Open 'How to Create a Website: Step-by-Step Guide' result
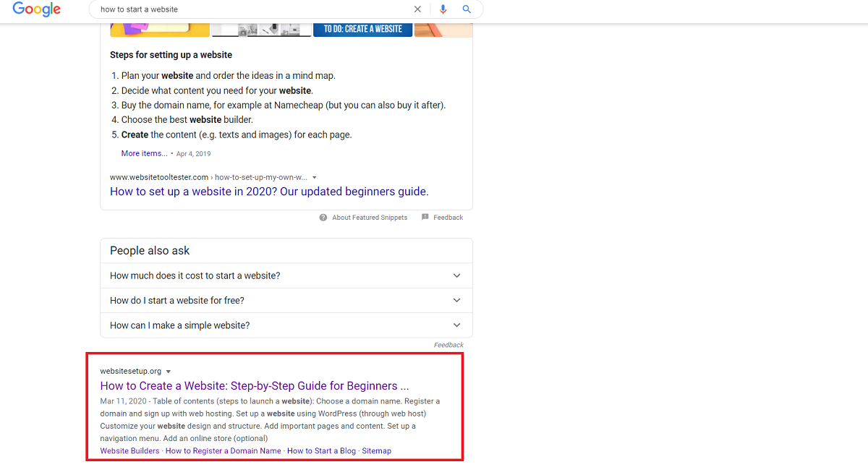868x467 pixels. pos(255,386)
